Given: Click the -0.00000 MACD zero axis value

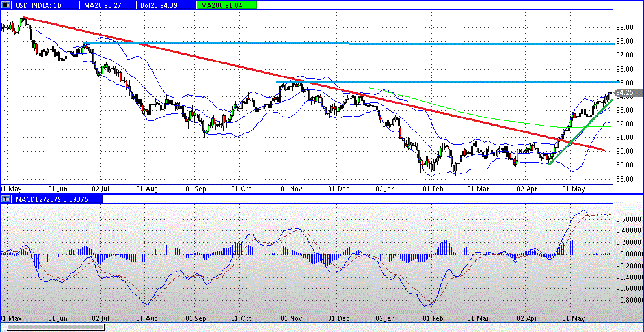Looking at the screenshot, I should (x=629, y=254).
